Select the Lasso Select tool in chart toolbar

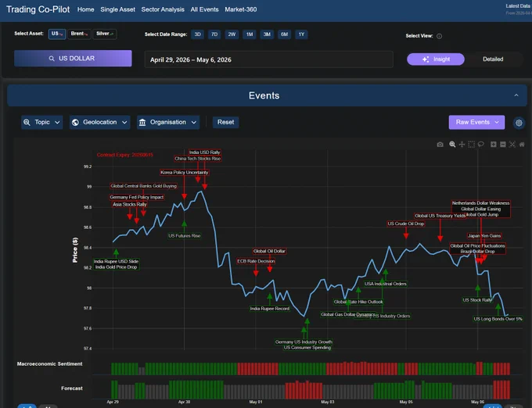pyautogui.click(x=481, y=145)
